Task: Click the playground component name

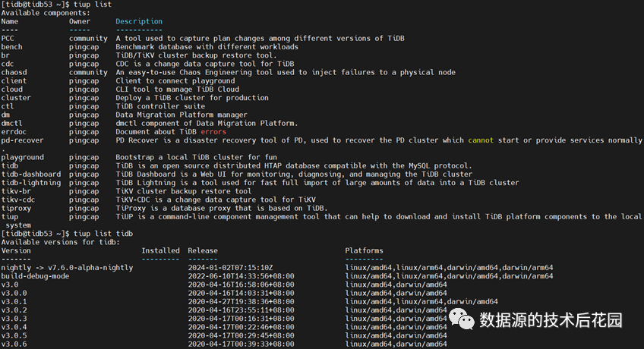Action: point(23,157)
